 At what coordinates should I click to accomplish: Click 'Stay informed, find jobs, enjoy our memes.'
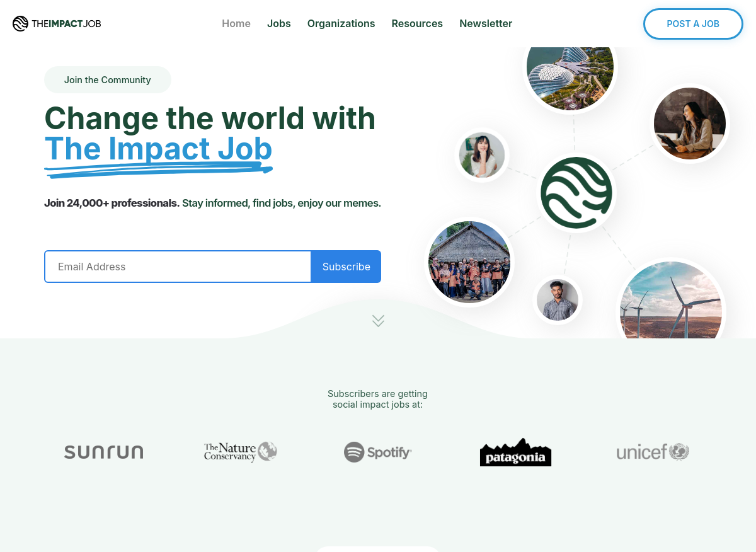tap(282, 203)
